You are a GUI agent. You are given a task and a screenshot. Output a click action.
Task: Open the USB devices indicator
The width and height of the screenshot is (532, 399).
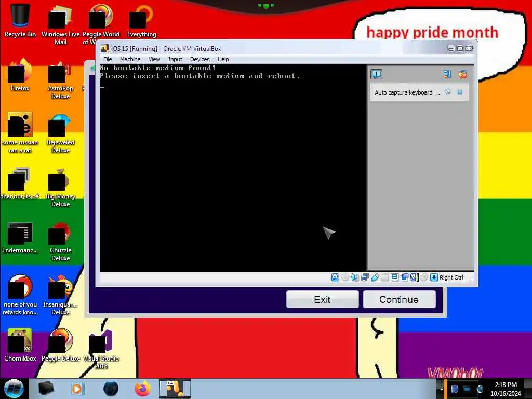click(375, 277)
